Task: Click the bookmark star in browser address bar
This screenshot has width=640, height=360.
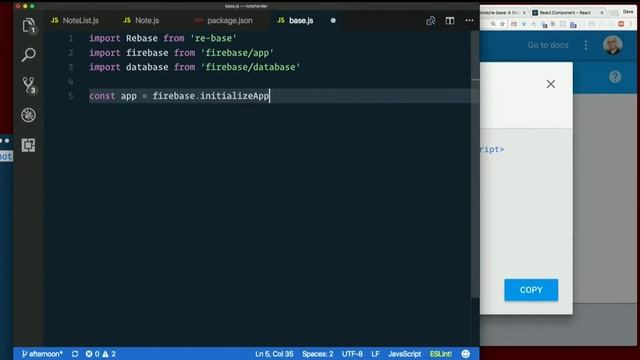Action: coord(502,24)
